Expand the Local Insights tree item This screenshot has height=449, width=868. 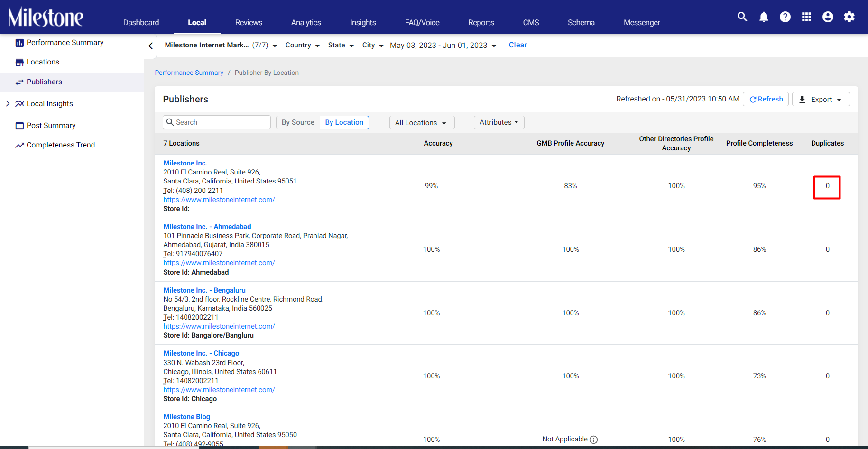coord(7,103)
